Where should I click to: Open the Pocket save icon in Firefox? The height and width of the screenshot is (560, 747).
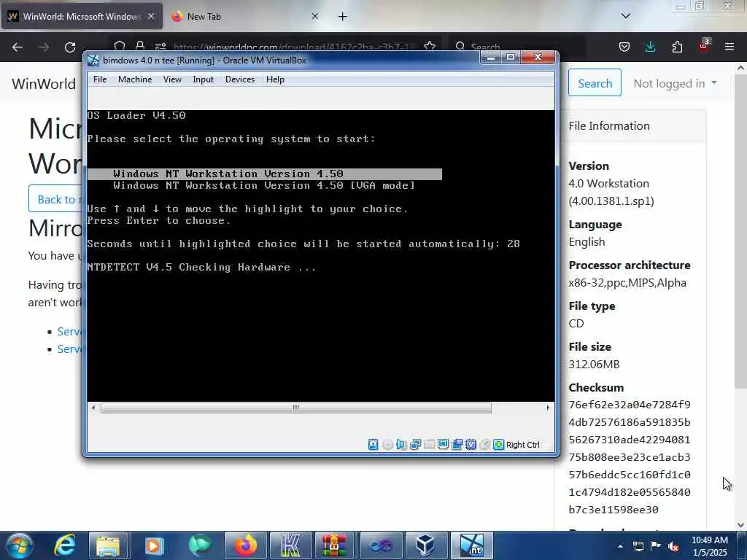coord(624,47)
